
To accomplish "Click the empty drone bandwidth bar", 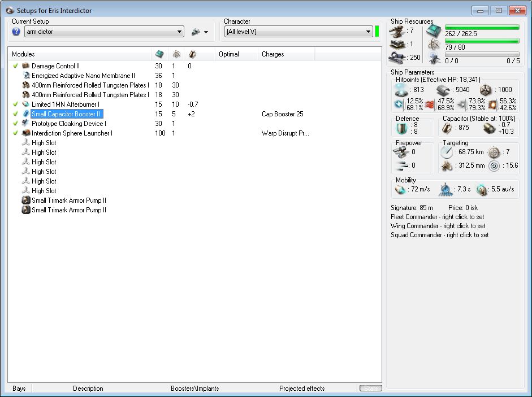I will [482, 54].
